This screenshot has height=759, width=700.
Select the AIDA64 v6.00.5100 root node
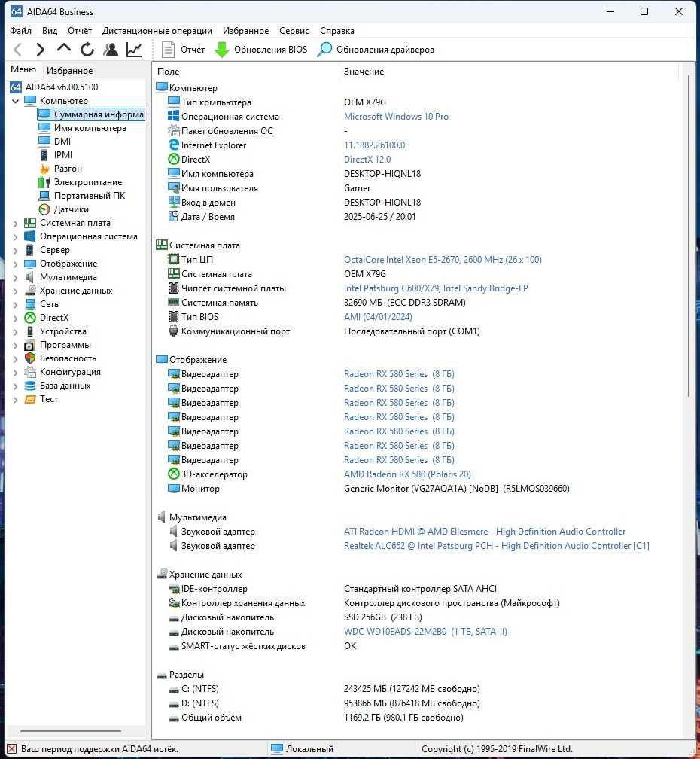coord(62,87)
